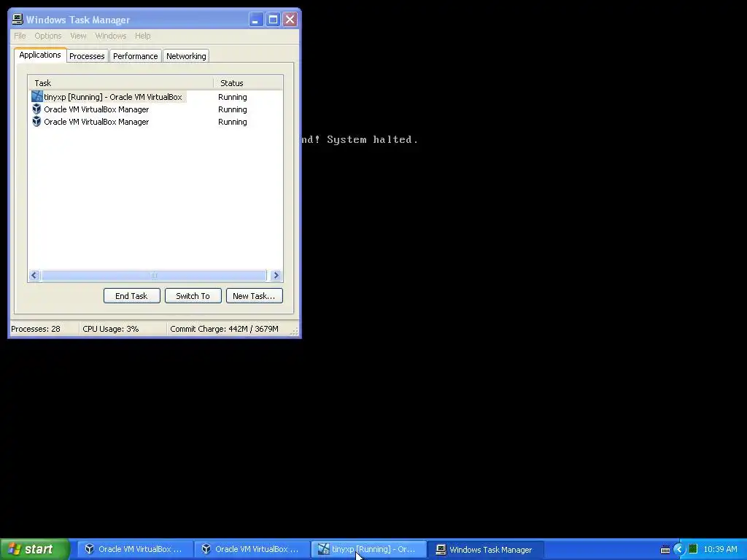Activate Windows Task Manager taskbar button
This screenshot has height=560, width=747.
(486, 549)
